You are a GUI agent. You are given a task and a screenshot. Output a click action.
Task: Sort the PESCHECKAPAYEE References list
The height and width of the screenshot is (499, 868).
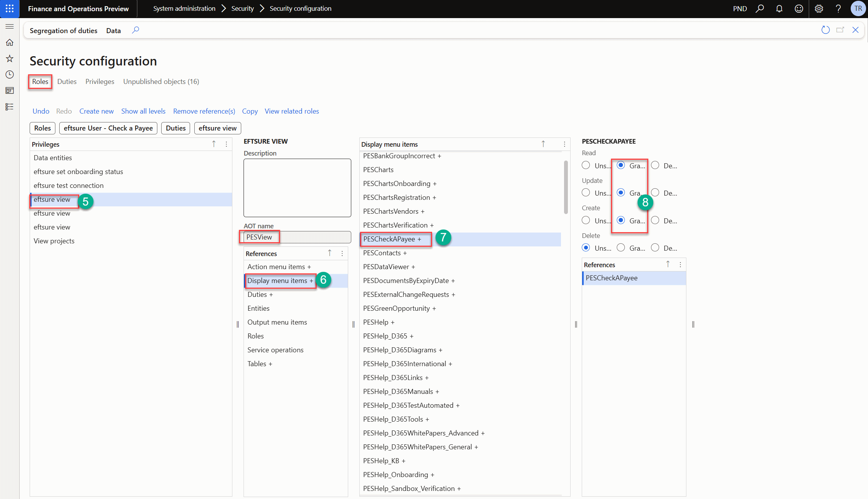pyautogui.click(x=668, y=265)
